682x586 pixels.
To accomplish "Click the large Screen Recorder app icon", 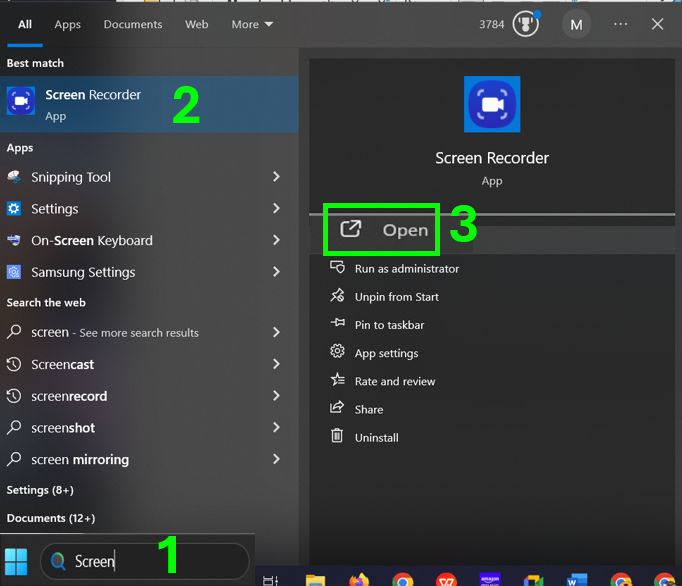I will point(492,105).
